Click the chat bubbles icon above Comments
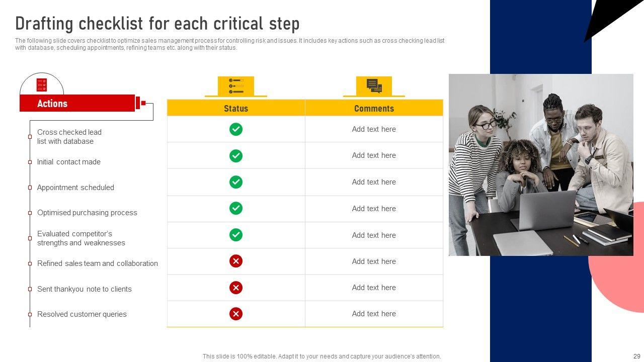The width and height of the screenshot is (644, 362). click(x=374, y=85)
